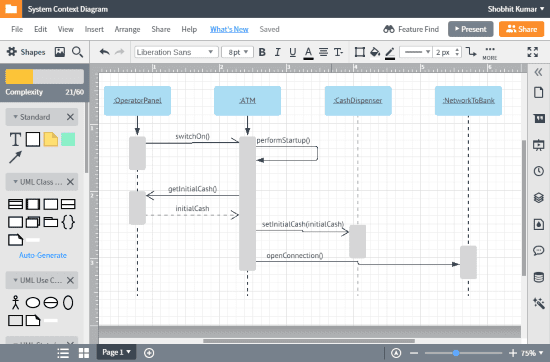The image size is (550, 362).
Task: Open text options T icon
Action: [338, 52]
